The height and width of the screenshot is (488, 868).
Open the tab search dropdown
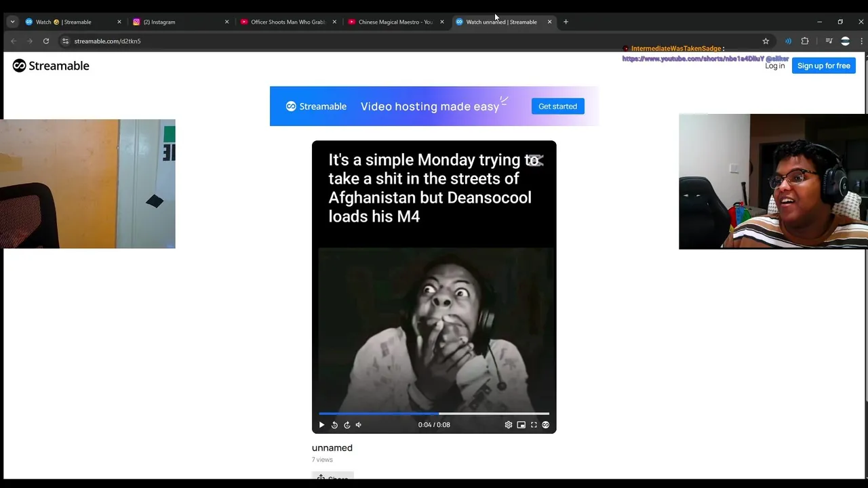click(x=12, y=22)
